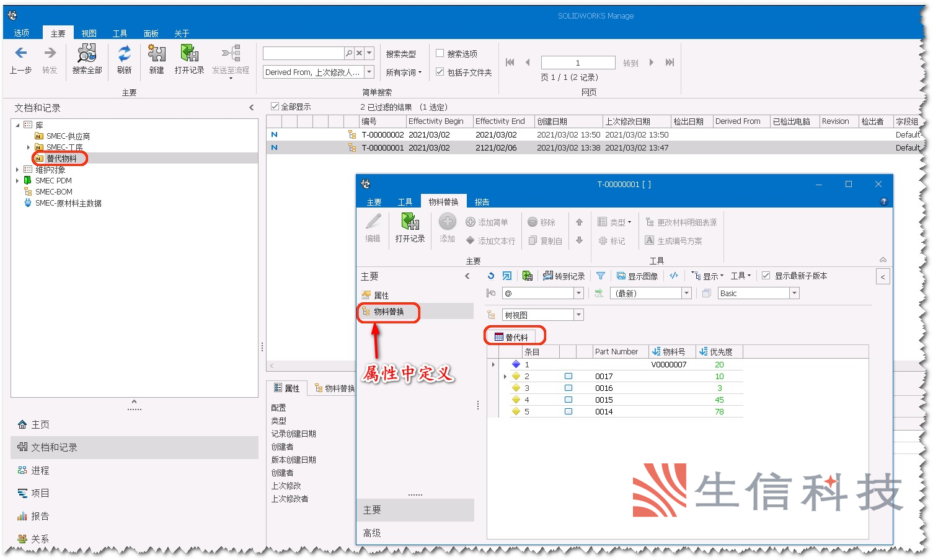Toggle the 搜索选项 checkbox

pos(440,53)
